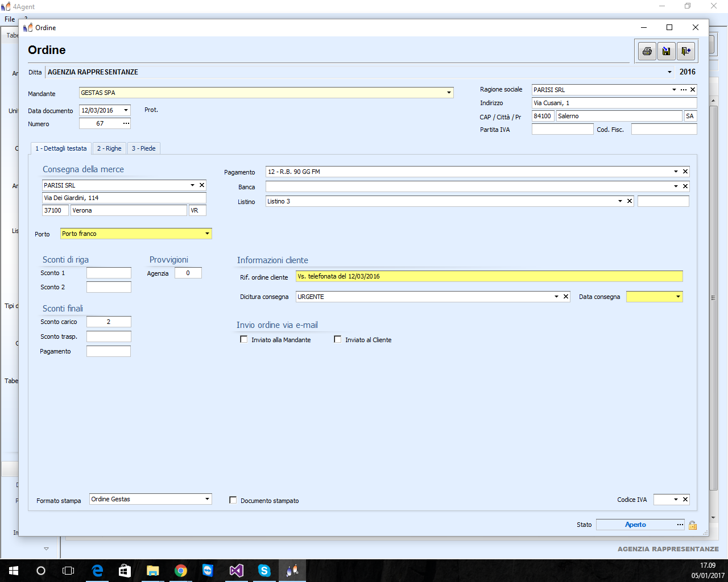Image resolution: width=728 pixels, height=582 pixels.
Task: Open Numero lookup ellipsis button
Action: [126, 123]
